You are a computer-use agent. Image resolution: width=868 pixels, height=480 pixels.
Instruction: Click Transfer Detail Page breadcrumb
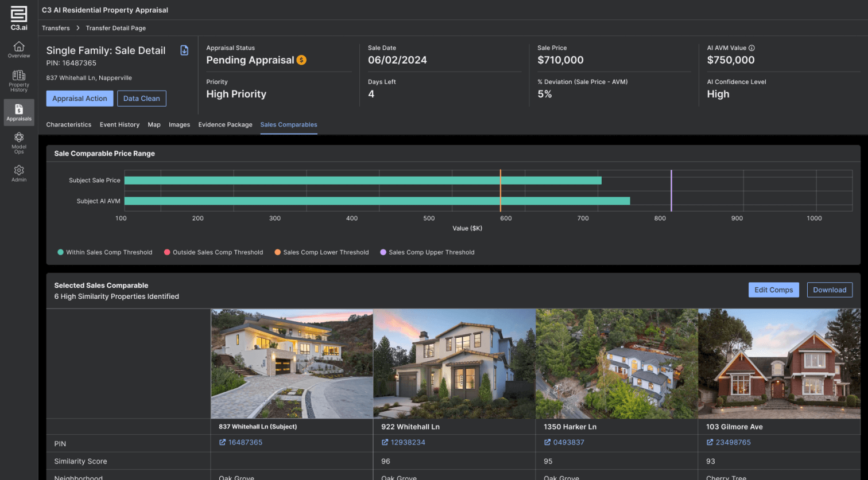tap(116, 28)
